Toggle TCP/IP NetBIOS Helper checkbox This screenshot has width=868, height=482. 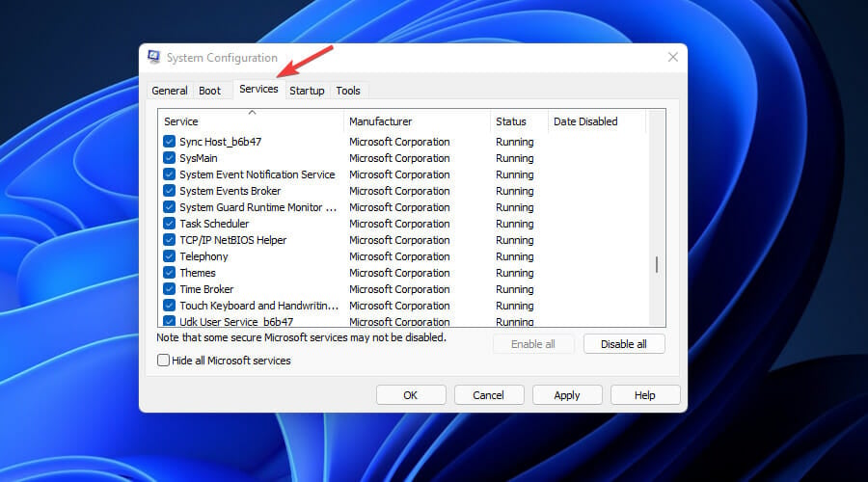[170, 240]
